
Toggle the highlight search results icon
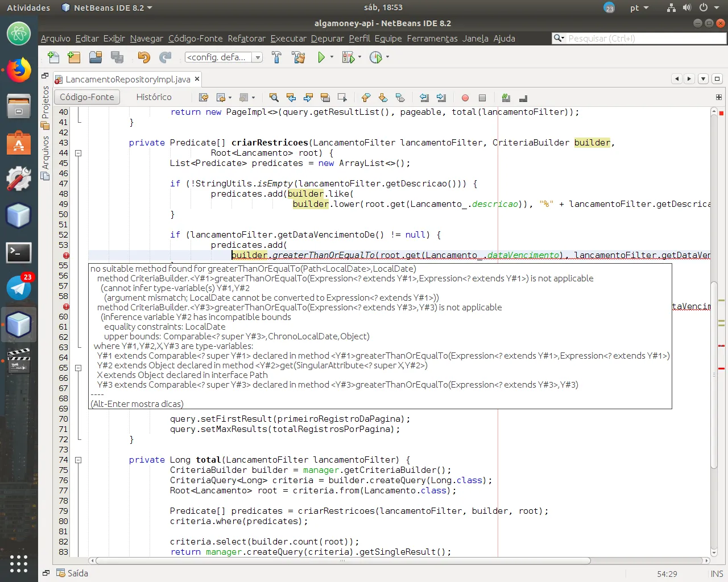pyautogui.click(x=325, y=98)
